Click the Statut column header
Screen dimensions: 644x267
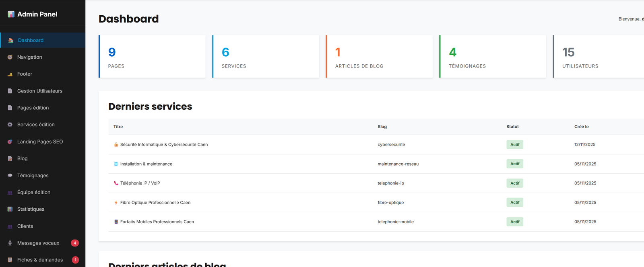pos(512,127)
